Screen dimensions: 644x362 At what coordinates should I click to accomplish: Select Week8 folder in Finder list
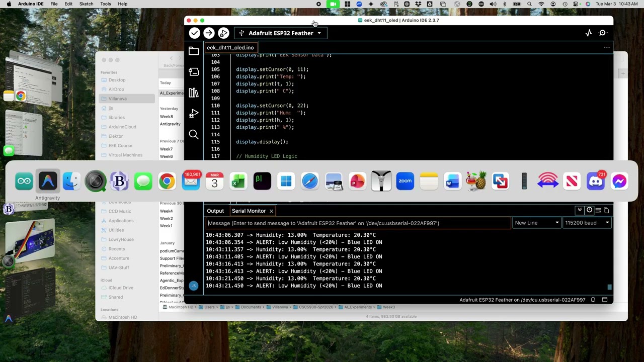(166, 117)
